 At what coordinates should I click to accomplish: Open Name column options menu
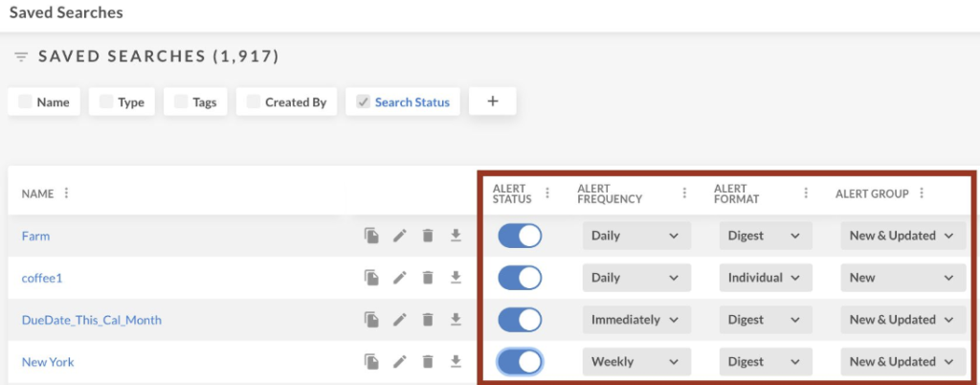66,193
